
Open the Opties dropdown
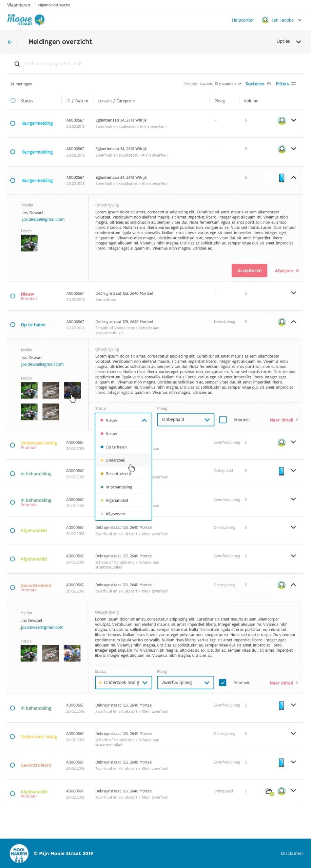pos(289,42)
